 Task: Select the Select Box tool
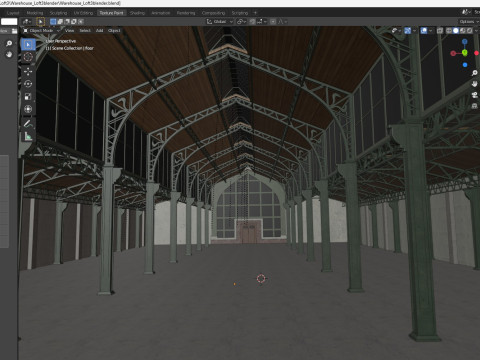[x=28, y=44]
